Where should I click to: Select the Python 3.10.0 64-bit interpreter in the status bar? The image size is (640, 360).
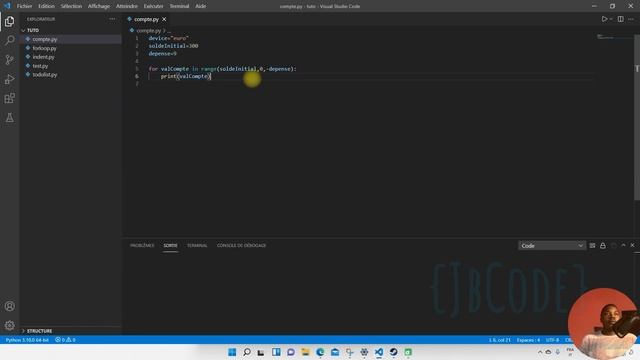27,340
